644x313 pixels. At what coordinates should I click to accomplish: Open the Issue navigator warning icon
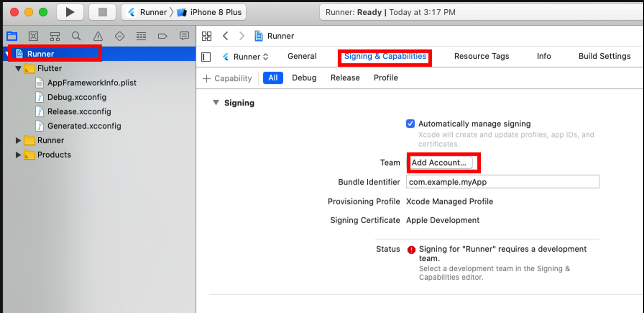98,36
